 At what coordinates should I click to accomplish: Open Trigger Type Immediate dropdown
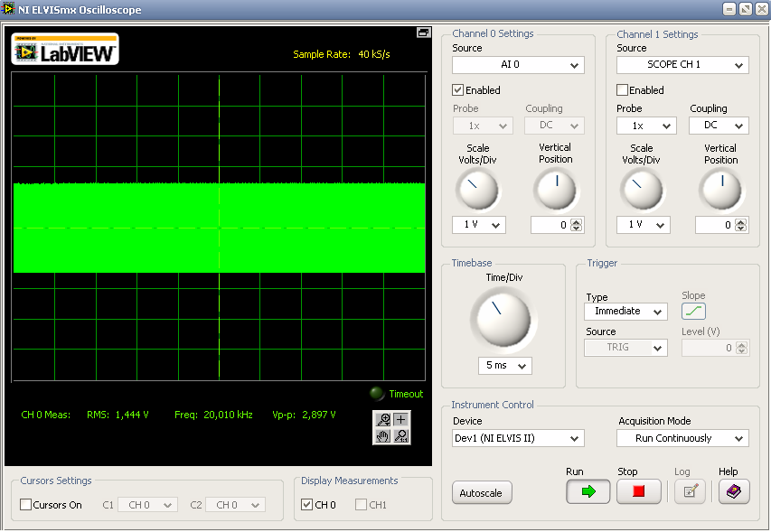coord(626,312)
